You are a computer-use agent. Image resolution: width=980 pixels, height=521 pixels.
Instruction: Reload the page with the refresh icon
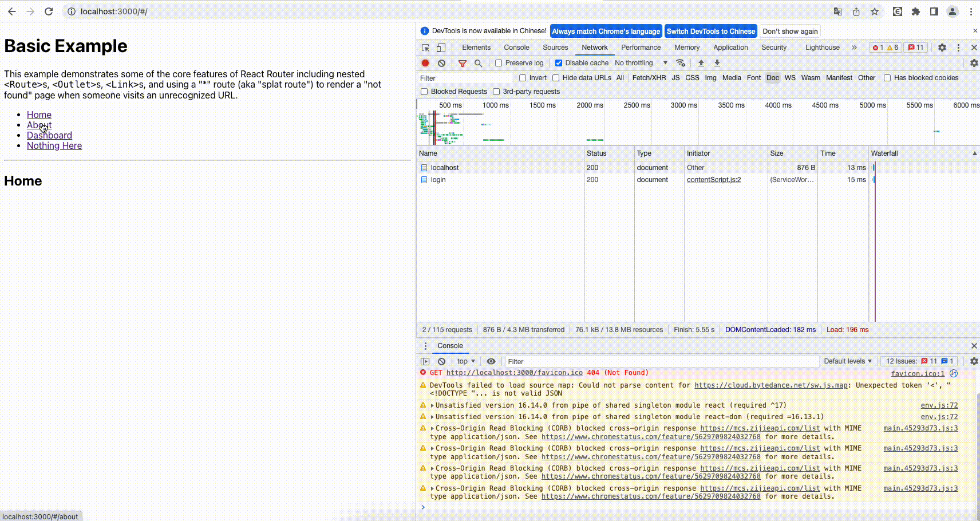49,11
